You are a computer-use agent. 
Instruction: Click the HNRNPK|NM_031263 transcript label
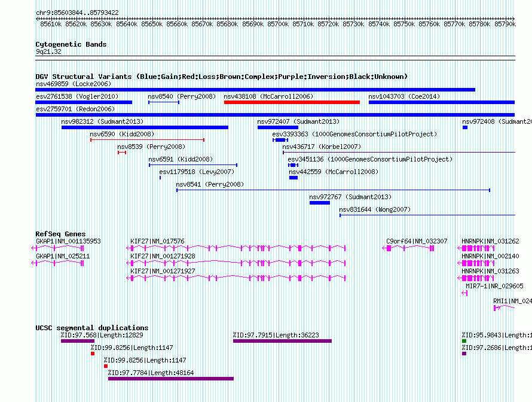click(x=490, y=271)
